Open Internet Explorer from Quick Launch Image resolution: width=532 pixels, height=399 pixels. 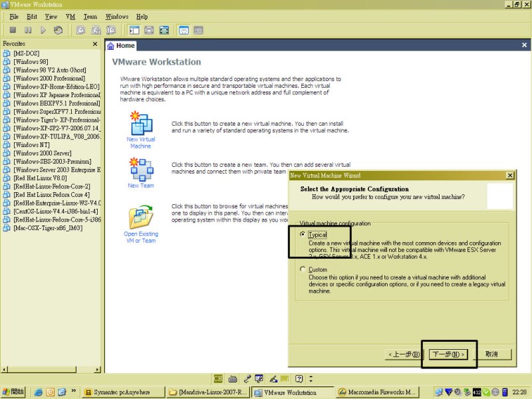point(39,392)
